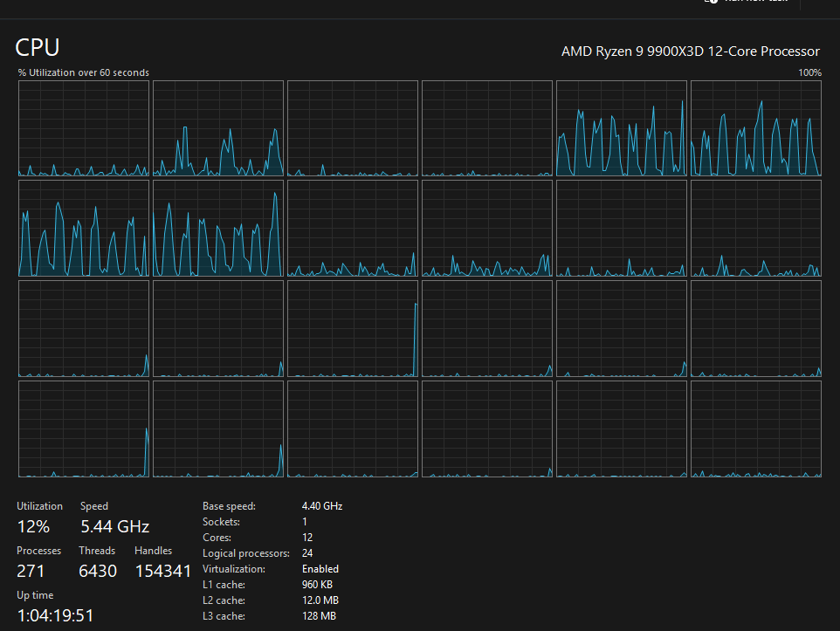Click the 1:04:19:51 up time value
Viewport: 840px width, 631px height.
click(x=55, y=615)
